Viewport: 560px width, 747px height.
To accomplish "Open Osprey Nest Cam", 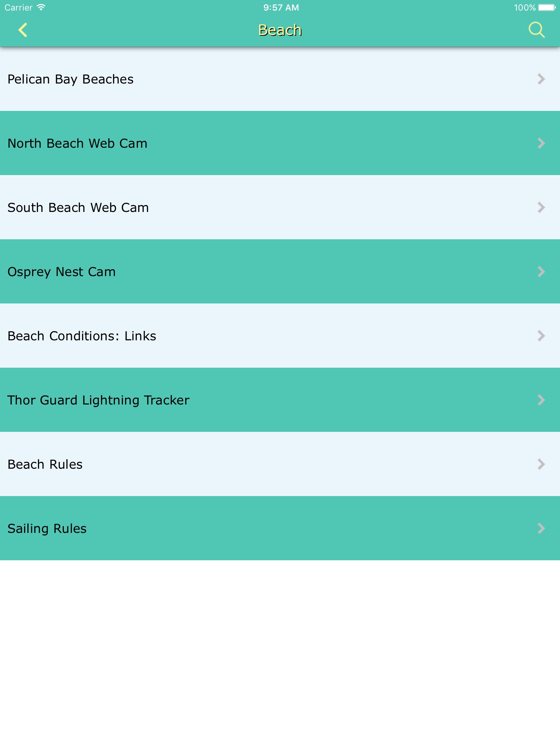I will [62, 272].
